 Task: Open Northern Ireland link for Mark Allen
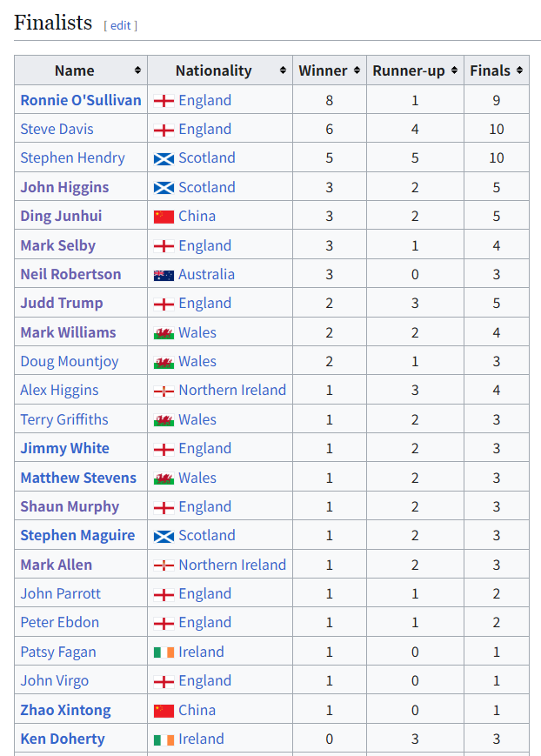point(232,565)
